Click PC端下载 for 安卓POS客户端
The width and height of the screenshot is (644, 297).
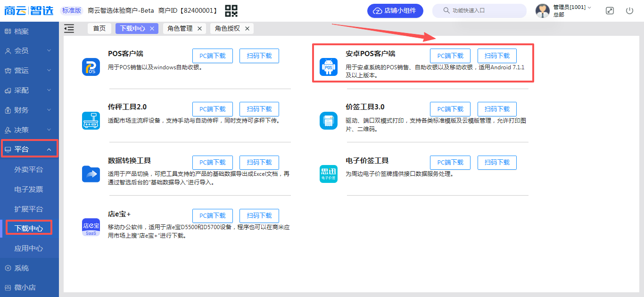tap(450, 56)
